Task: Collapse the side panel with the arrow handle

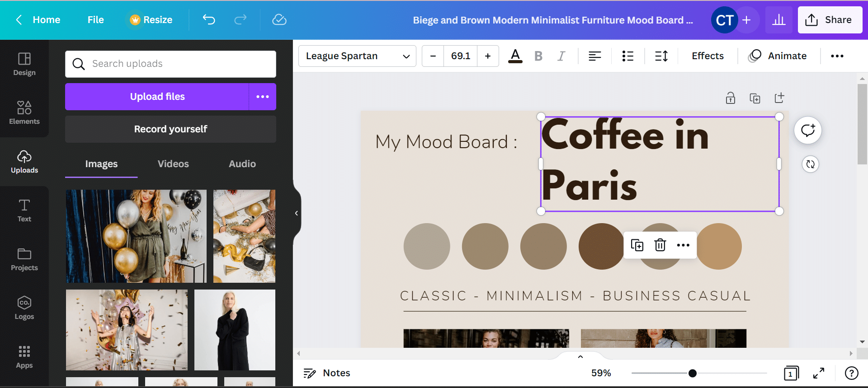Action: pyautogui.click(x=297, y=213)
